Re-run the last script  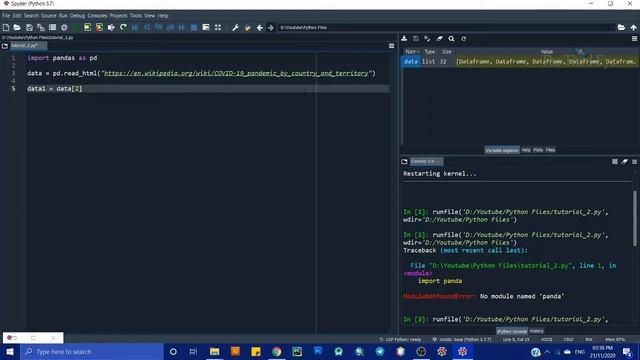pyautogui.click(x=123, y=27)
